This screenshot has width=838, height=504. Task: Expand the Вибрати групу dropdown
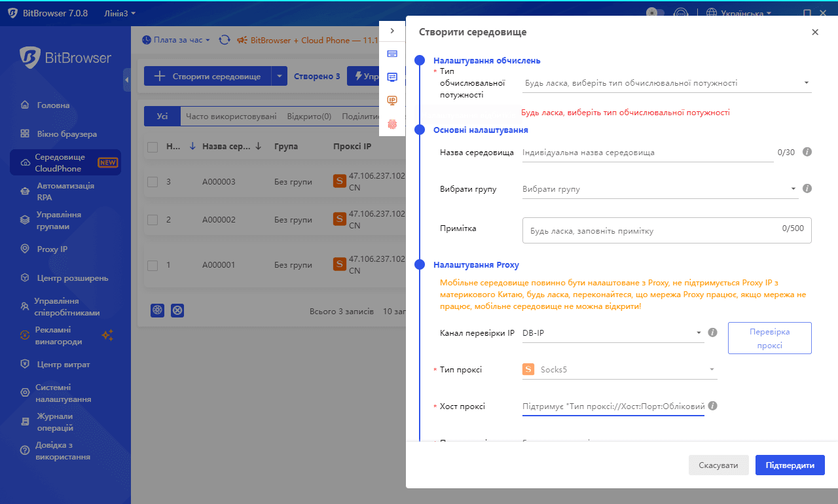(x=660, y=189)
